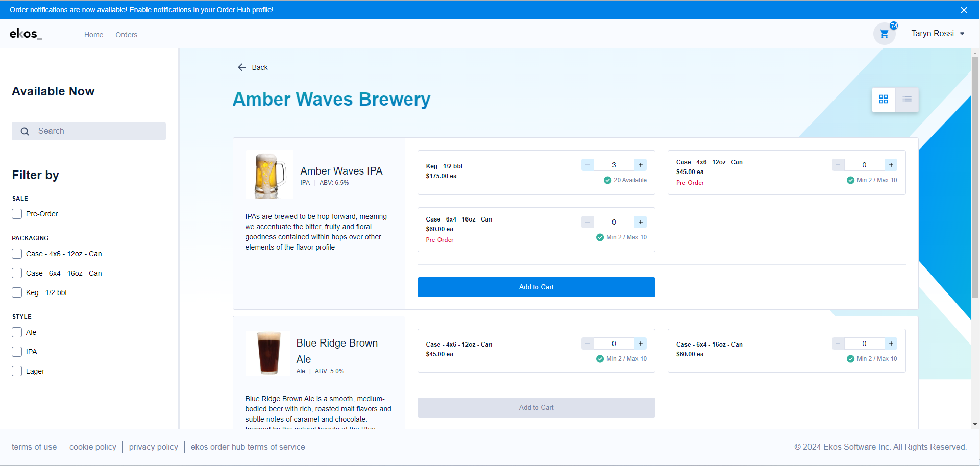Open the Enable notifications link
This screenshot has width=980, height=466.
(x=160, y=10)
